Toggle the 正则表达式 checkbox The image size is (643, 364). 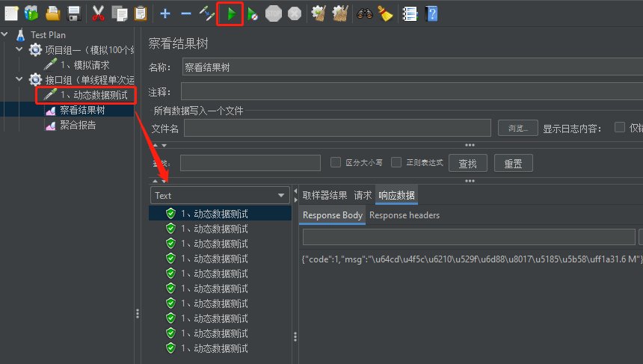[397, 162]
